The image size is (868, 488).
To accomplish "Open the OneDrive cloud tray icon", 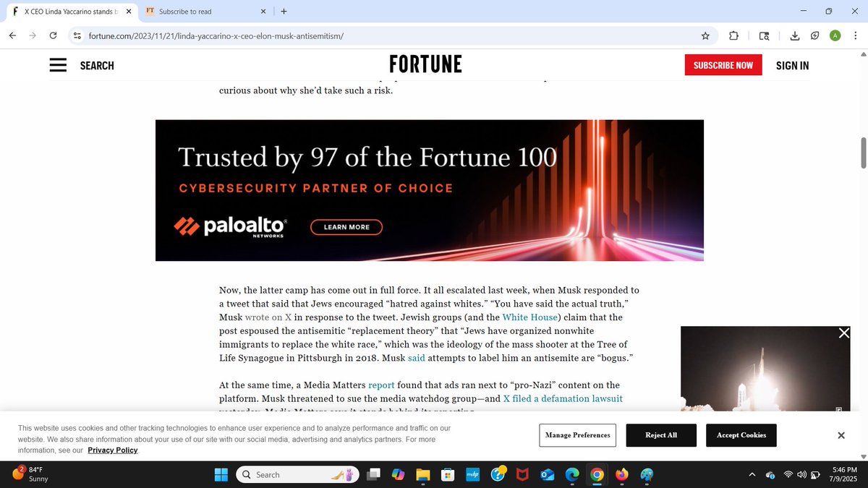I will click(770, 475).
